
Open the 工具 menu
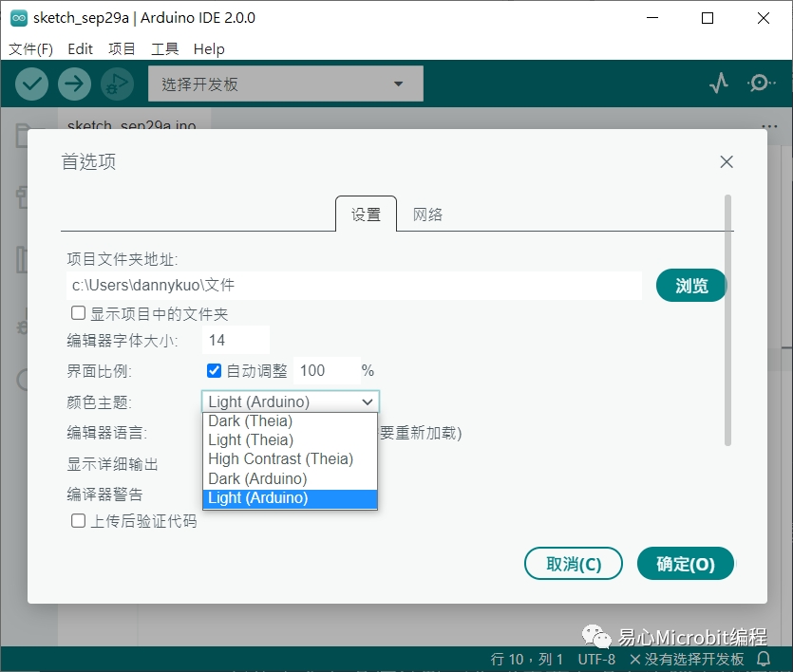pos(164,48)
